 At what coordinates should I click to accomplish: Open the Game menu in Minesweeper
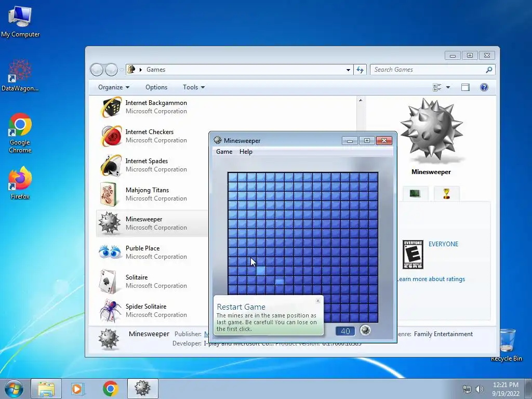pos(224,152)
